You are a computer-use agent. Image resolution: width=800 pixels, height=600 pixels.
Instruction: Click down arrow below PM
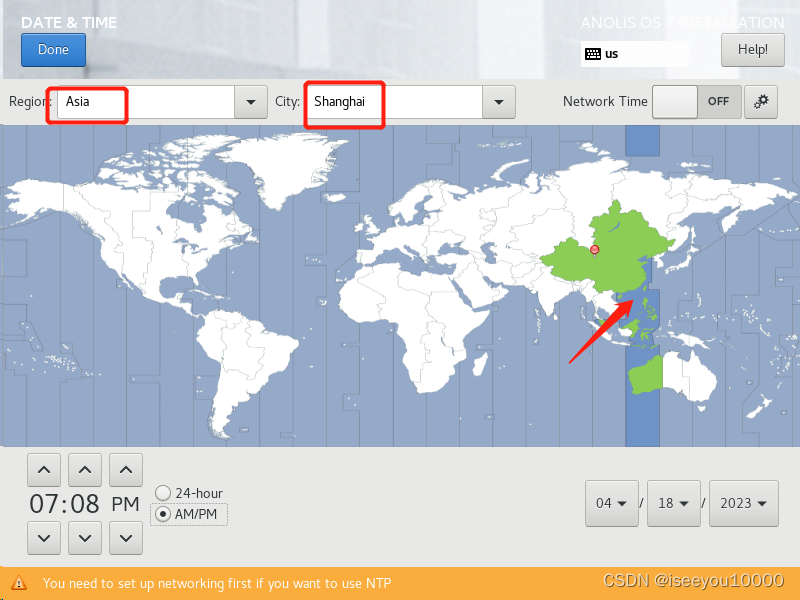pyautogui.click(x=126, y=538)
